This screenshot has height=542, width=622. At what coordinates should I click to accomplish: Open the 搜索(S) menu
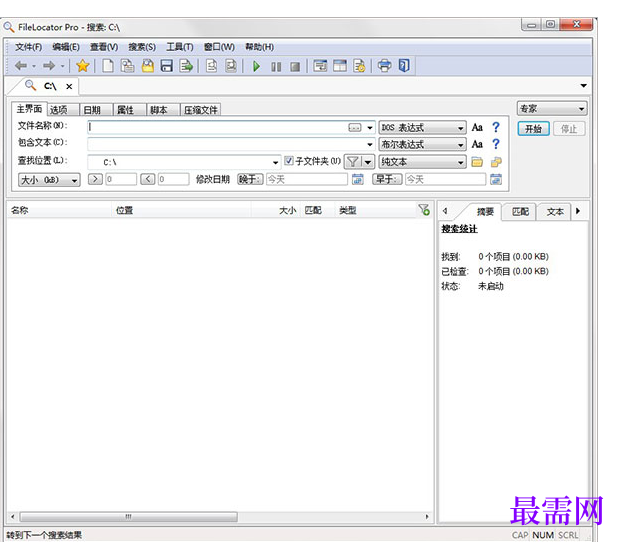coord(142,47)
